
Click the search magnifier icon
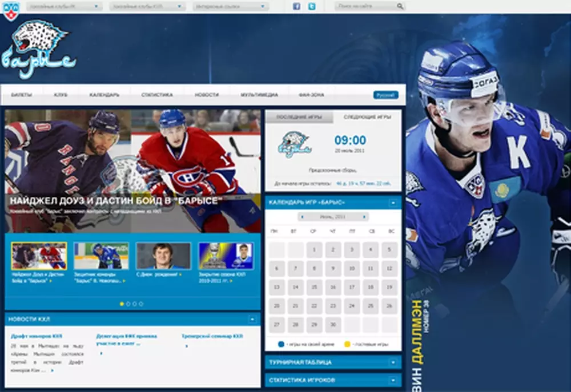pos(400,6)
